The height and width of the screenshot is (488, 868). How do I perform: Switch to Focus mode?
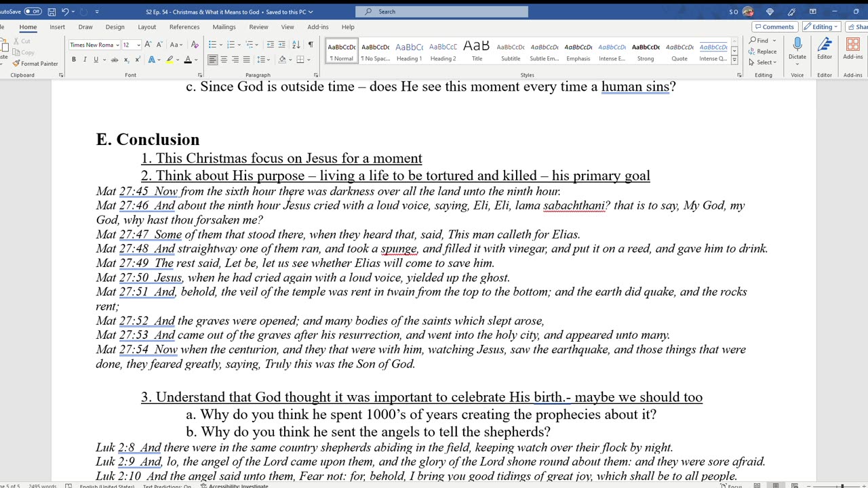730,485
